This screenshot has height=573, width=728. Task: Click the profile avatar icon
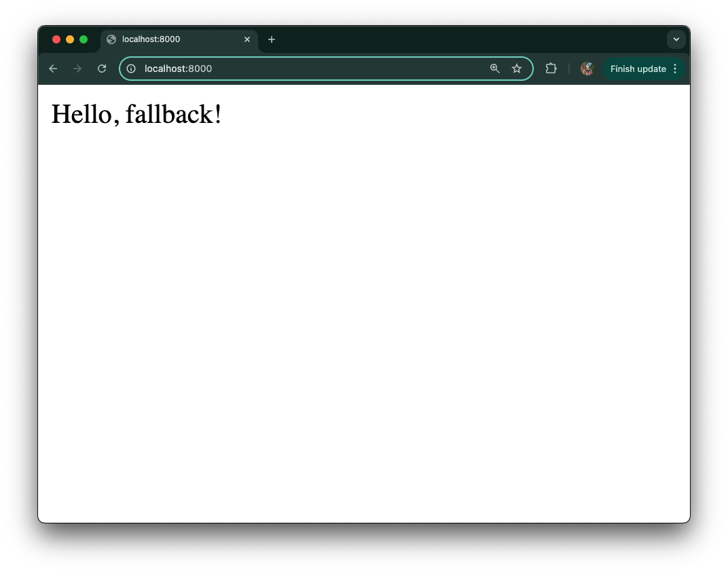(x=587, y=69)
